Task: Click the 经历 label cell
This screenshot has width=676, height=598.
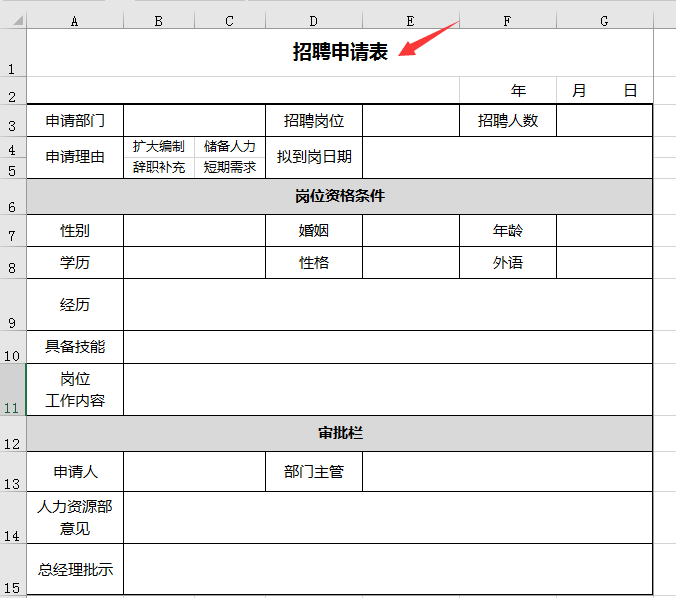Action: 75,304
